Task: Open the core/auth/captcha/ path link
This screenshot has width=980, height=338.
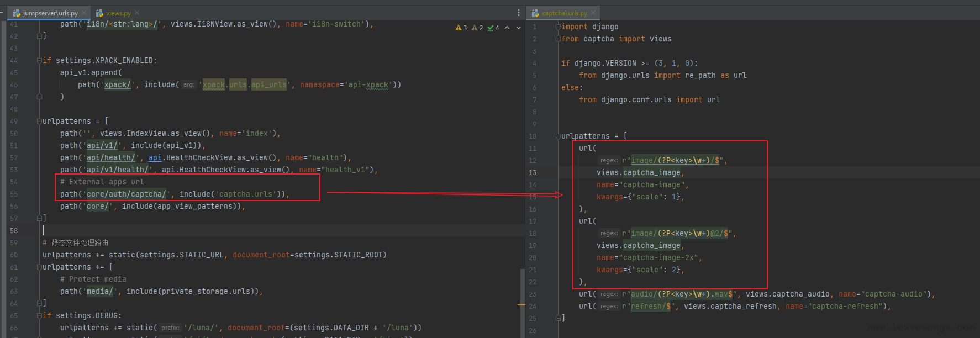Action: click(x=126, y=194)
